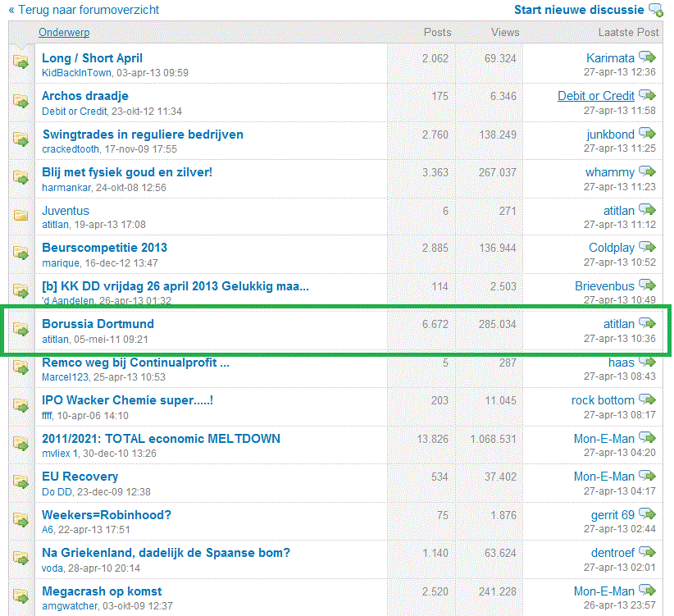Sort by Onderwerp column header

pos(64,33)
